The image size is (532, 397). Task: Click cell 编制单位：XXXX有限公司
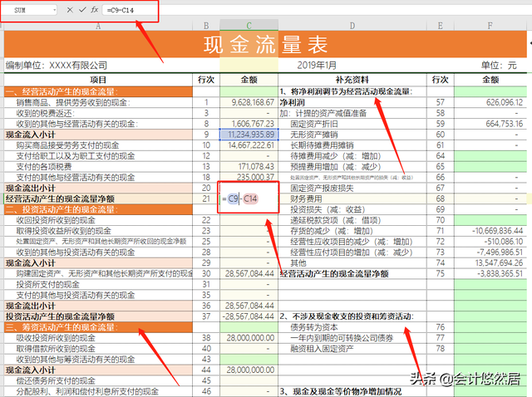57,65
